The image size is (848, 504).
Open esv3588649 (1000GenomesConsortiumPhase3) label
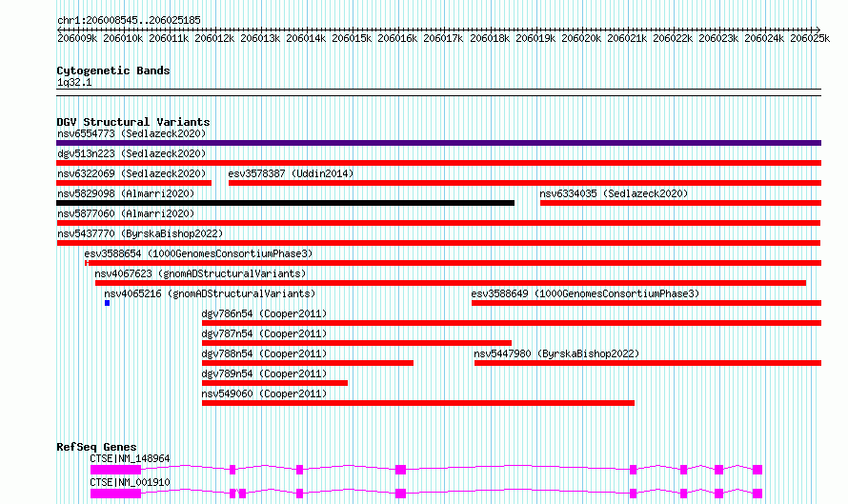(x=585, y=293)
